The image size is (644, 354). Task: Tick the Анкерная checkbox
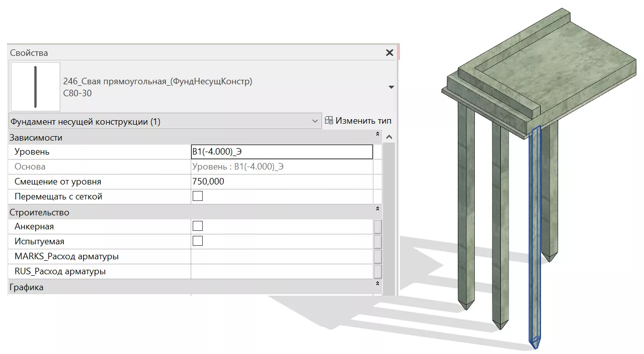[x=198, y=226]
